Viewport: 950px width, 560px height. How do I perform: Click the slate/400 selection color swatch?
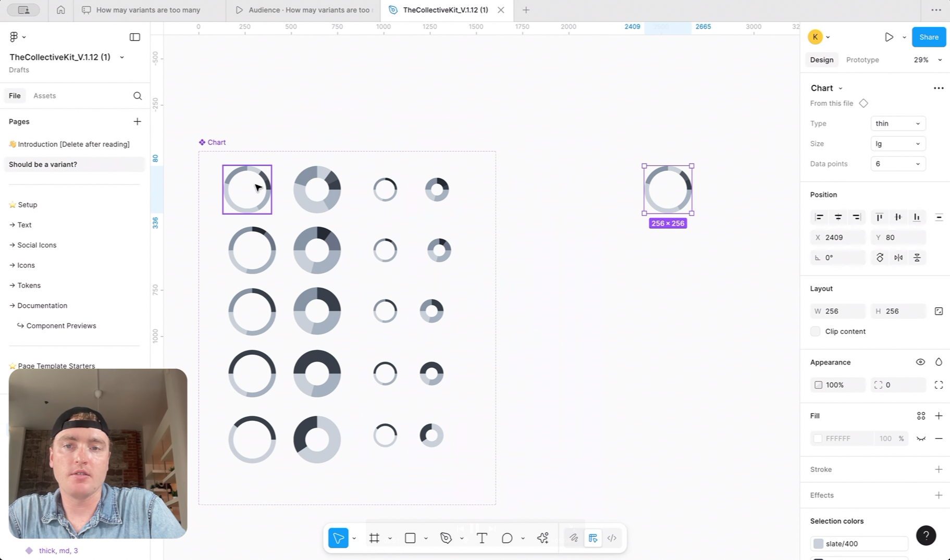point(818,544)
